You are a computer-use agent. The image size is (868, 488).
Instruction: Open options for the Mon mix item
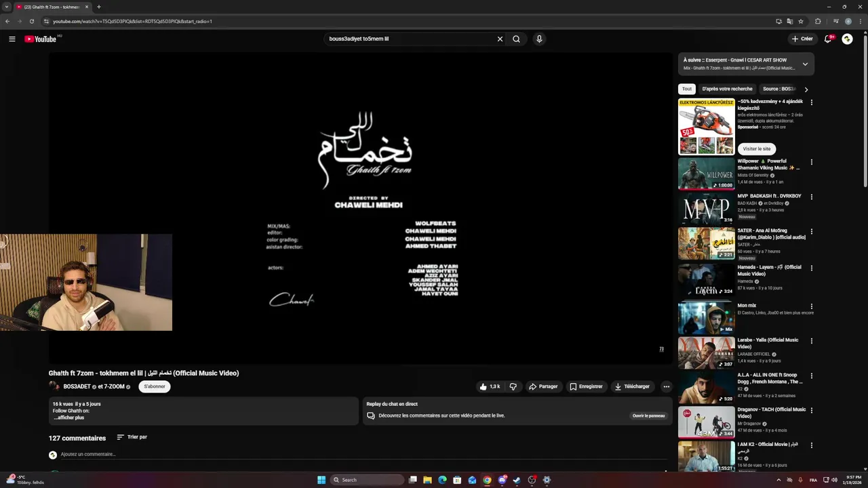811,306
